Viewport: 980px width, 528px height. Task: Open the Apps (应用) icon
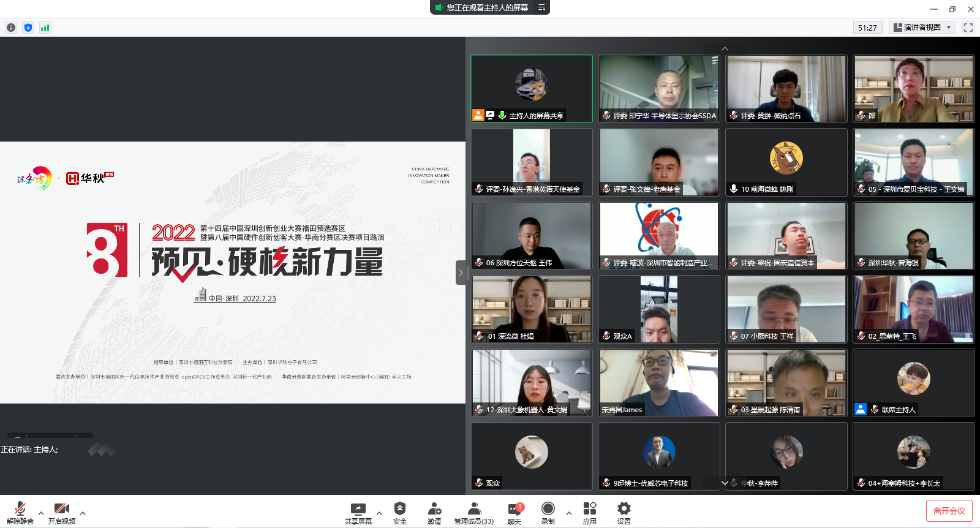(589, 513)
